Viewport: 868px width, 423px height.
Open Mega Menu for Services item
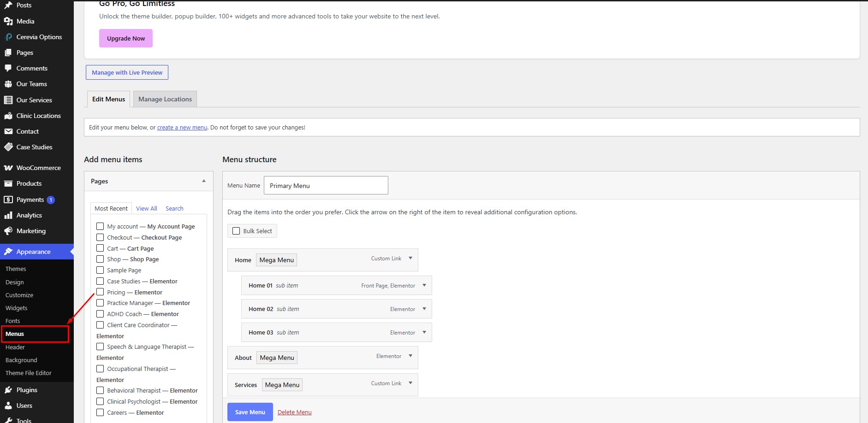(x=282, y=385)
